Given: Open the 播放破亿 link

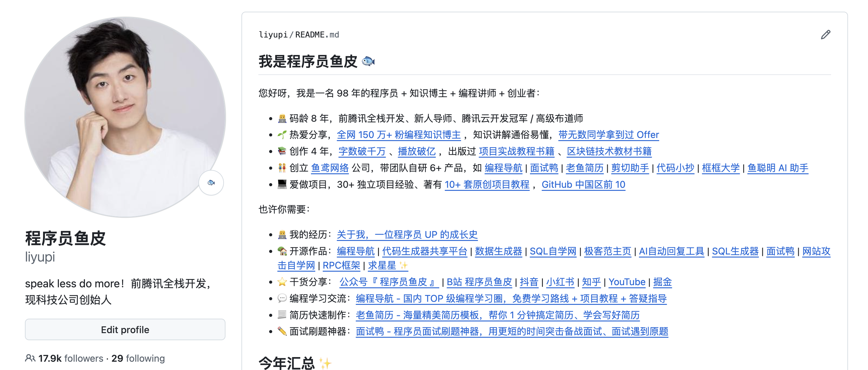Looking at the screenshot, I should click(x=416, y=152).
